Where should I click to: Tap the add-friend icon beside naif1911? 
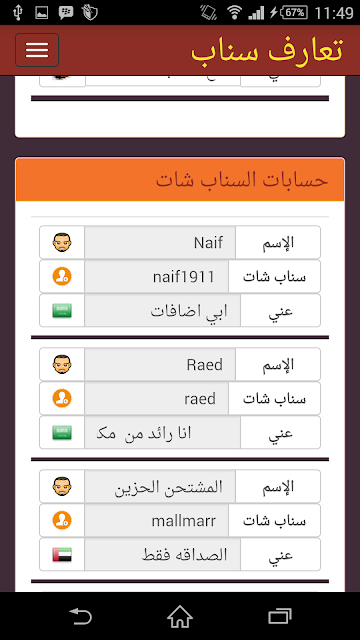(x=62, y=276)
